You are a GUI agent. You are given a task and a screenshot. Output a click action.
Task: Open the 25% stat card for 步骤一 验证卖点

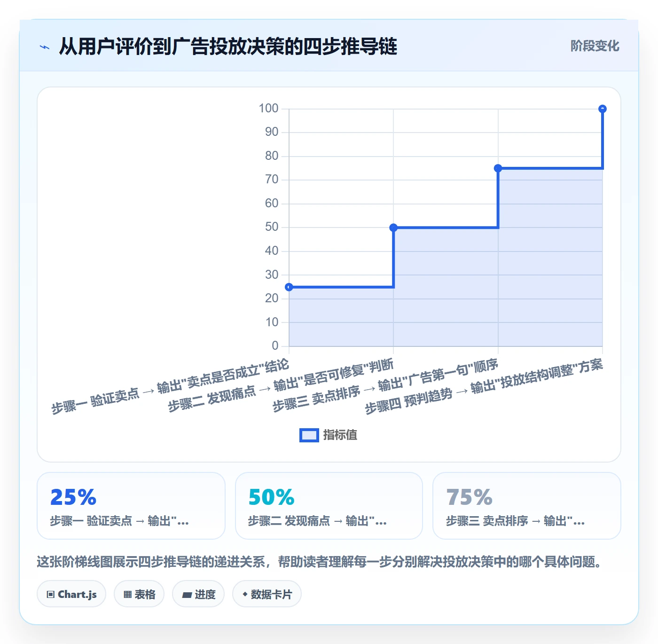[x=131, y=506]
